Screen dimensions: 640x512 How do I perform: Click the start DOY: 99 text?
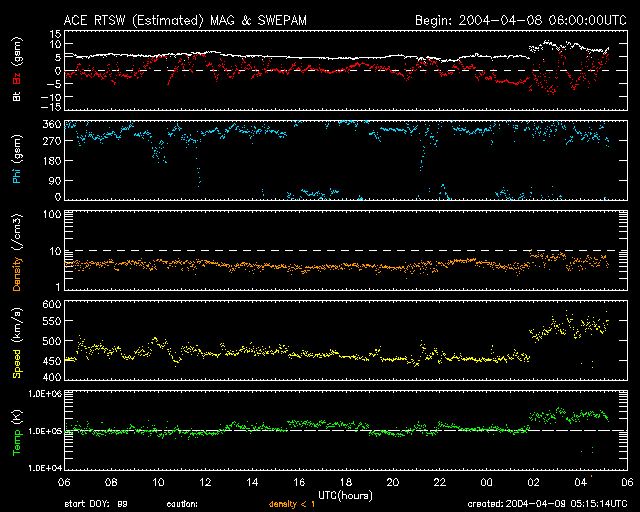(95, 504)
